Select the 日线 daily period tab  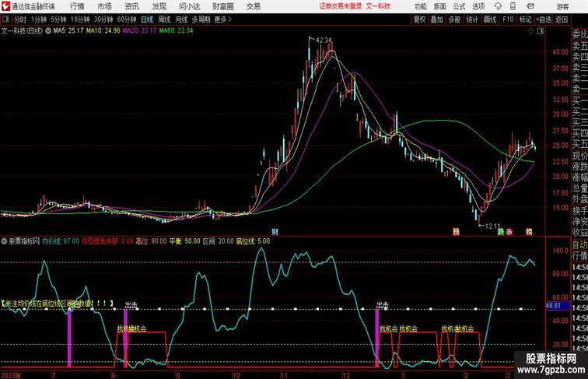pos(147,19)
